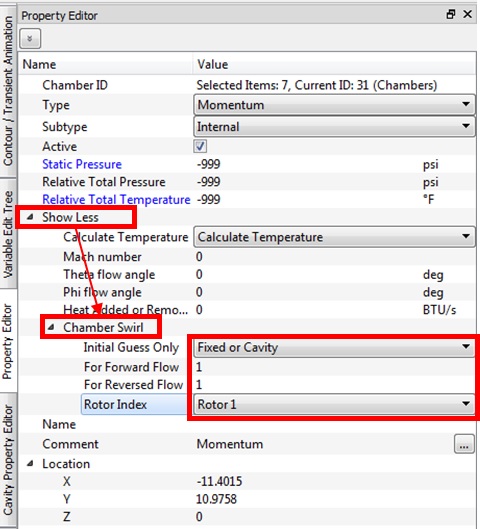Screen dimensions: 480x529
Task: Edit the For Forward Flow value field
Action: [334, 367]
